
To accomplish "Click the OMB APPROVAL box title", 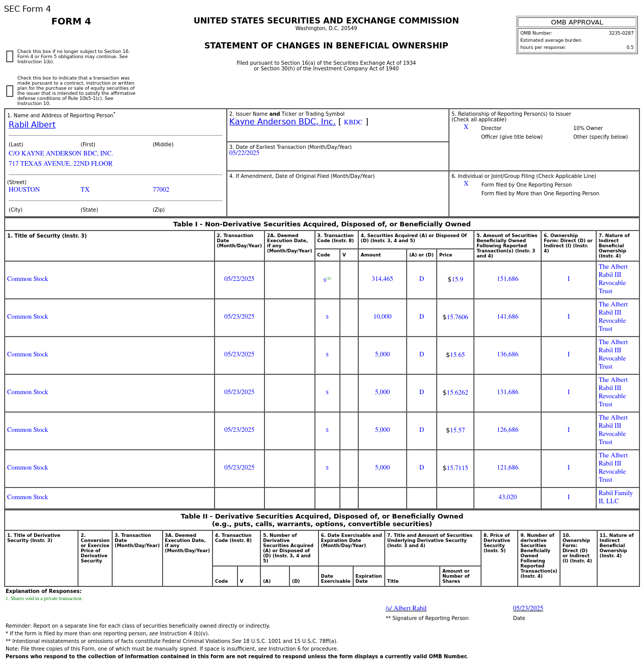I will (x=577, y=22).
